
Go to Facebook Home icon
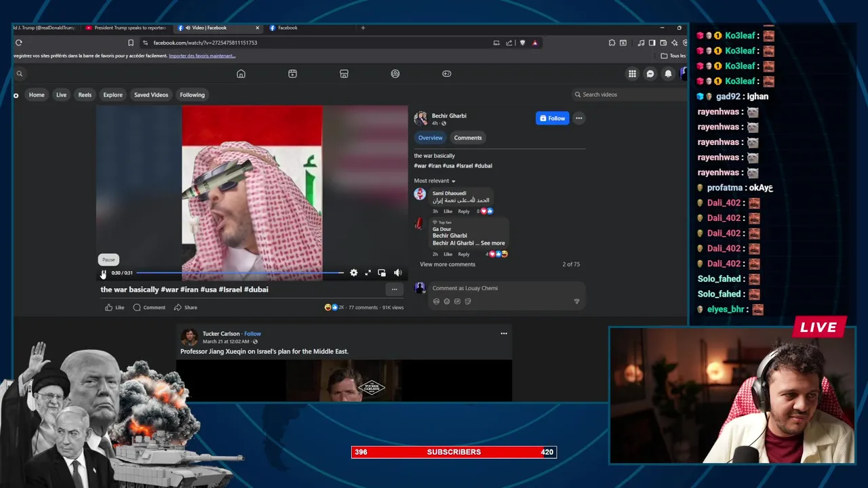(x=241, y=74)
